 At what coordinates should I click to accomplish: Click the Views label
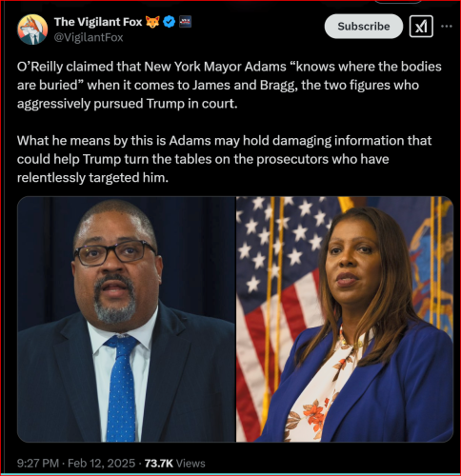(x=190, y=464)
